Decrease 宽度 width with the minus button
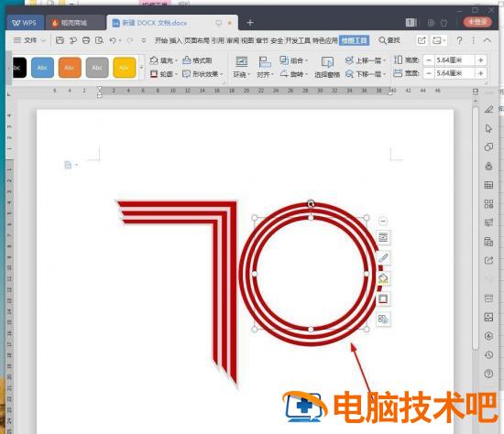Viewport: 504px width, 434px height. 429,73
